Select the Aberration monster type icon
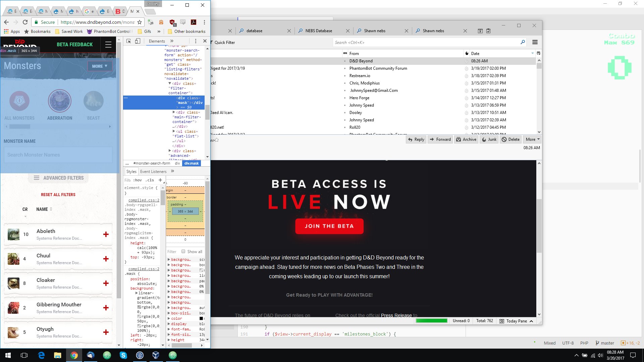The height and width of the screenshot is (362, 644). pyautogui.click(x=60, y=101)
